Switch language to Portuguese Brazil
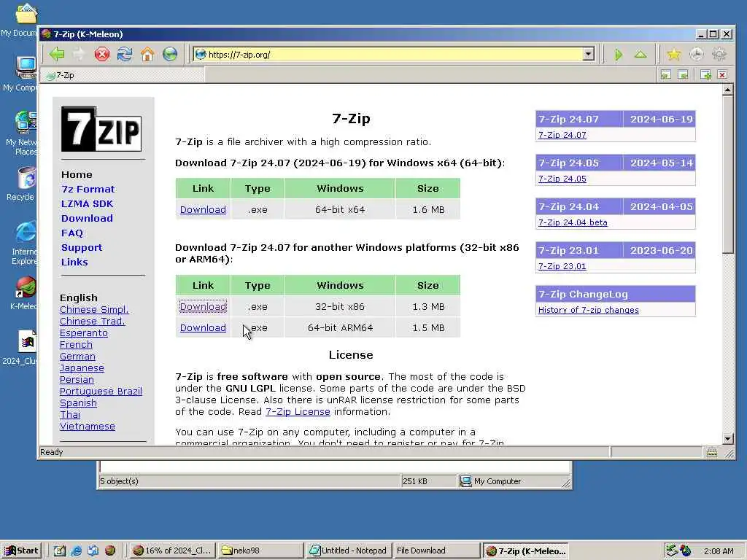 pos(101,391)
